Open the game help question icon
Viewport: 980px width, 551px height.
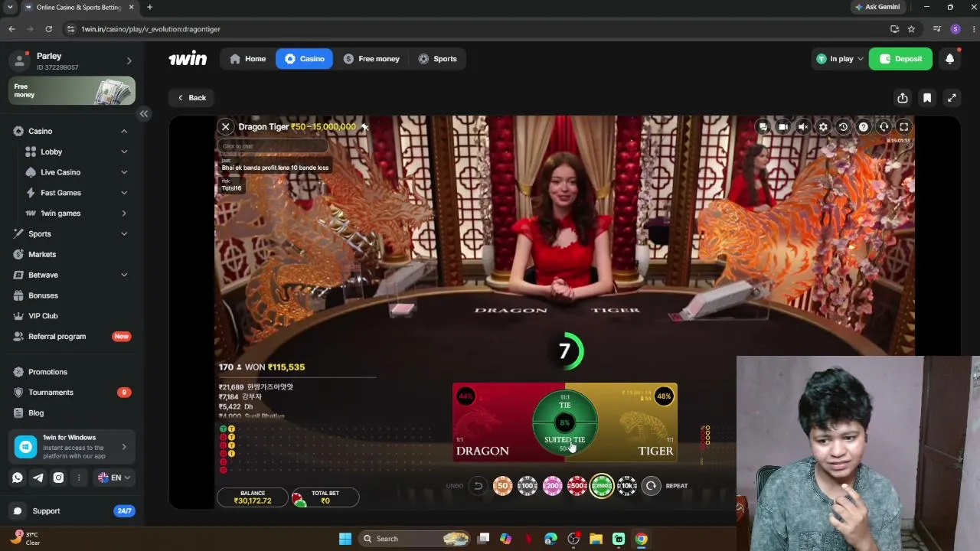[x=864, y=127]
